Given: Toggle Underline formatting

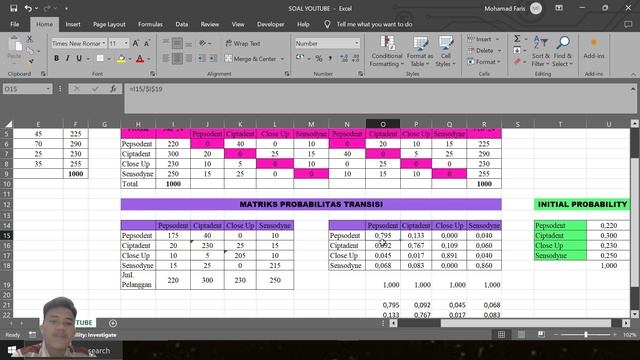Looking at the screenshot, I should coord(79,58).
